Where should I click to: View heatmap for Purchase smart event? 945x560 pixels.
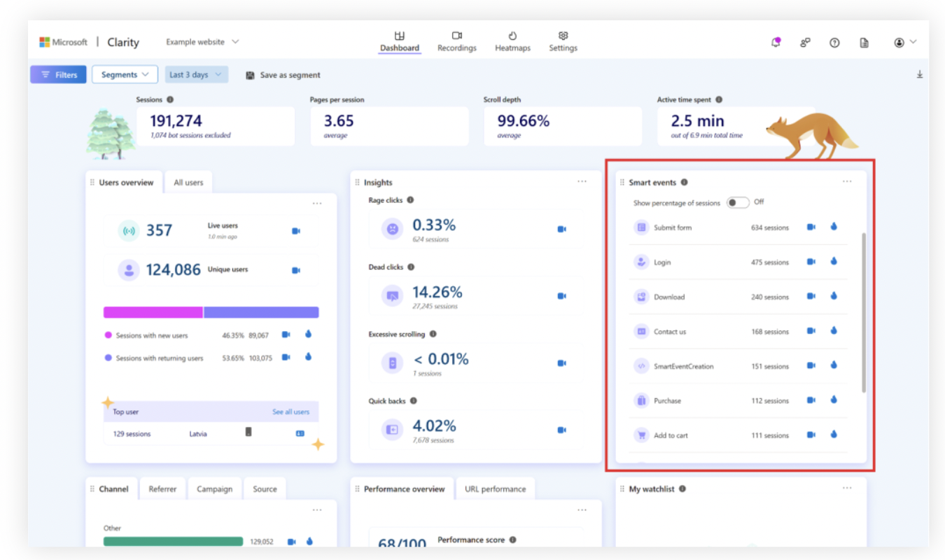tap(834, 400)
